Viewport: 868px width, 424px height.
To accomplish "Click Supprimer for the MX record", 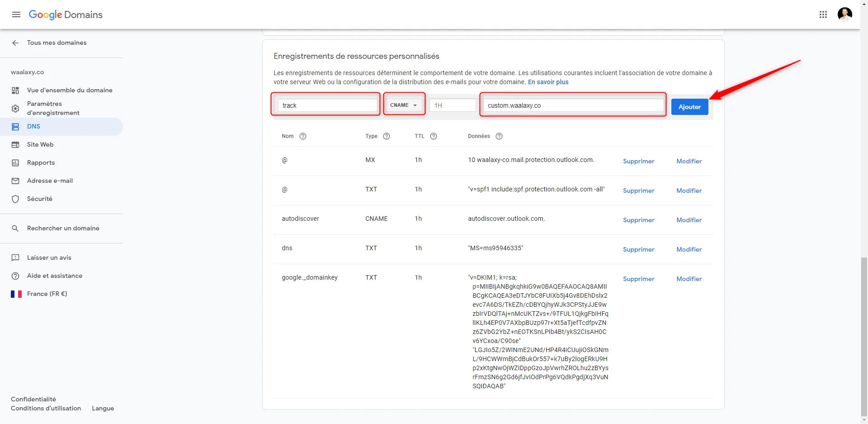I will (638, 161).
